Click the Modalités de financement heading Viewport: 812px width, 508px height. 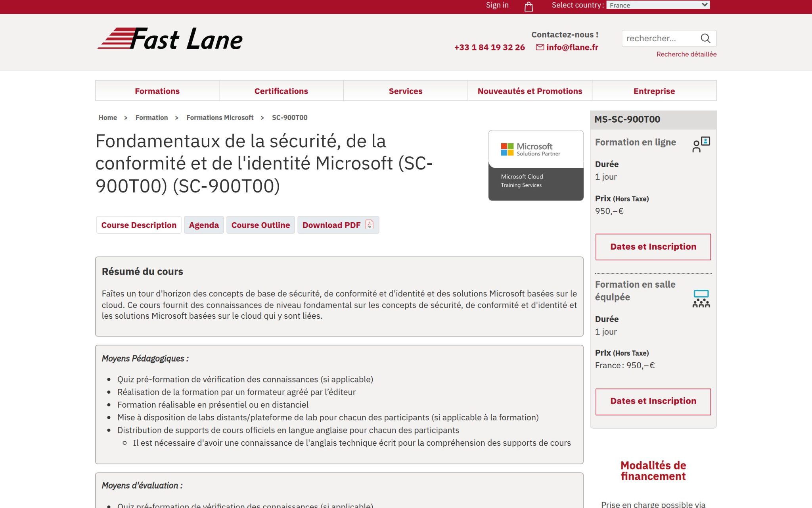pos(653,471)
